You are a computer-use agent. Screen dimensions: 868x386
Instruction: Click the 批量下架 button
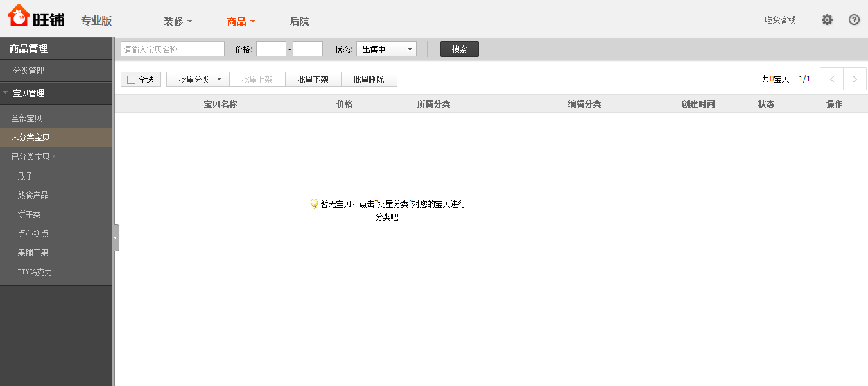tap(313, 80)
